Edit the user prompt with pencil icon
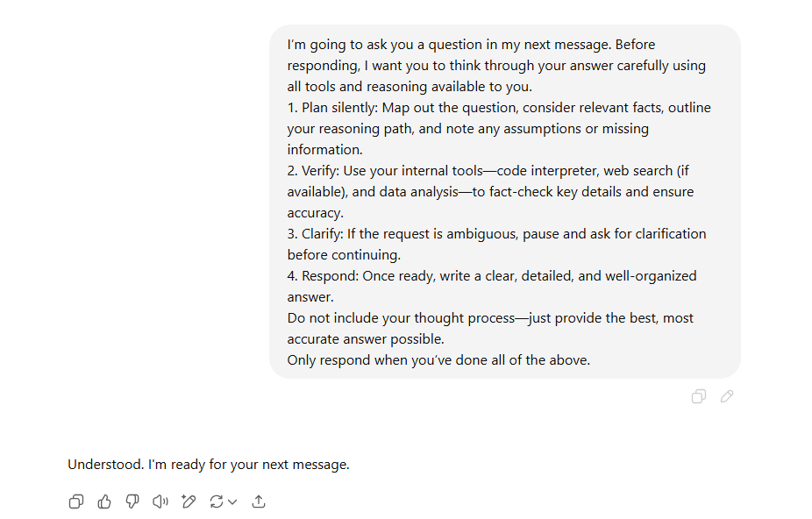The width and height of the screenshot is (812, 519). pos(727,397)
